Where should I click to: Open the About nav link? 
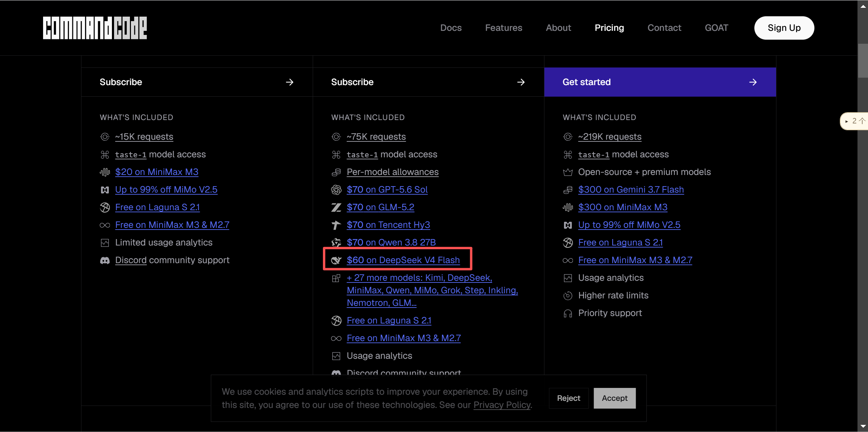[558, 28]
